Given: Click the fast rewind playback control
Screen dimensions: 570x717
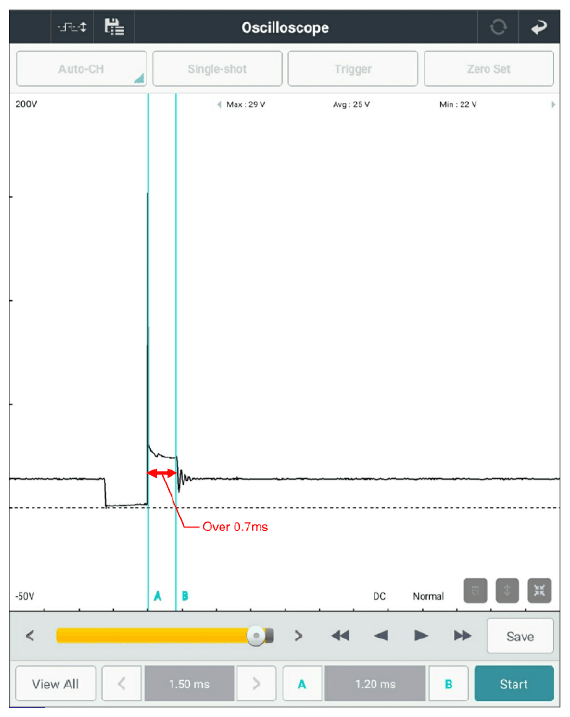Looking at the screenshot, I should [x=340, y=636].
